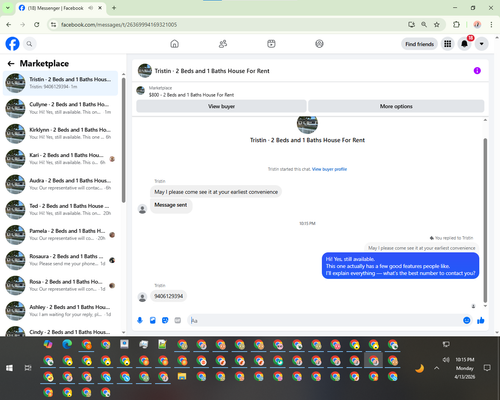Screen dimensions: 500x400
Task: Attach a file using the photo icon
Action: 153,320
